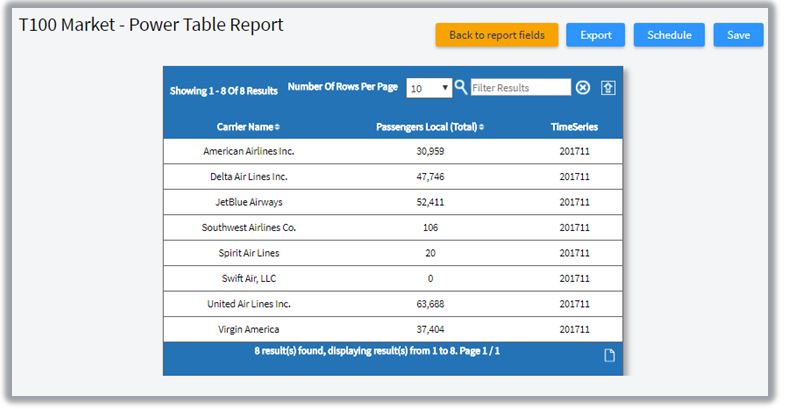Save the report with the Save button
This screenshot has width=789, height=409.
click(x=738, y=35)
